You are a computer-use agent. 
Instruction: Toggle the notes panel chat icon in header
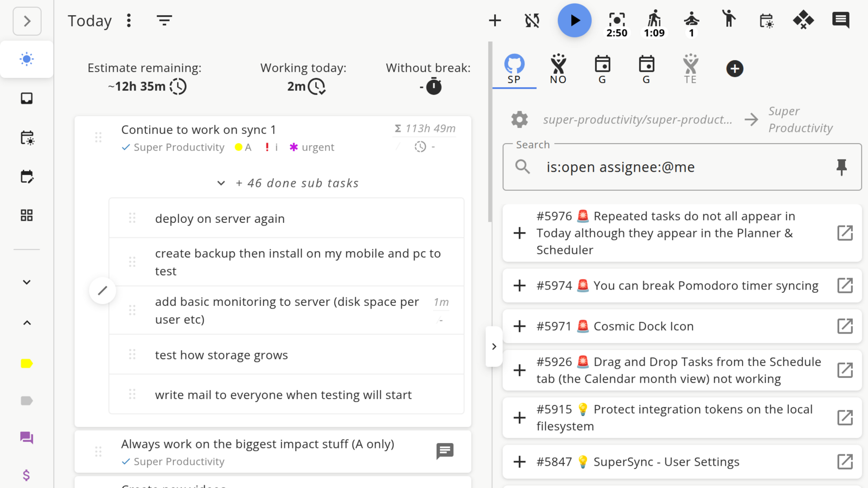coord(841,21)
